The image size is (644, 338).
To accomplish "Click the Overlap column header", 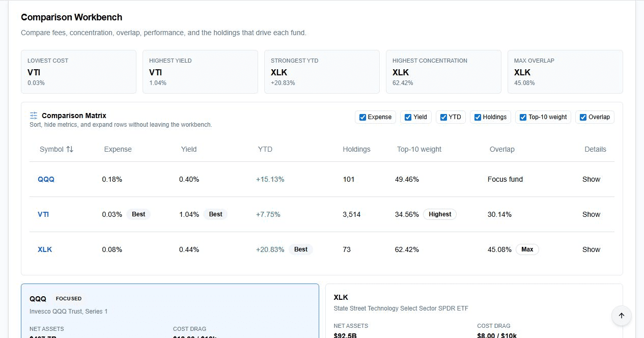I will (x=502, y=149).
